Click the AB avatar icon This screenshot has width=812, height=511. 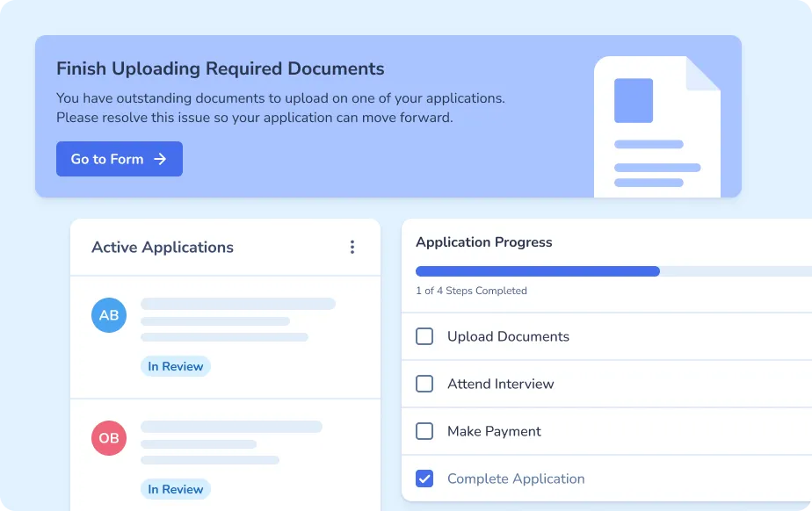point(109,315)
